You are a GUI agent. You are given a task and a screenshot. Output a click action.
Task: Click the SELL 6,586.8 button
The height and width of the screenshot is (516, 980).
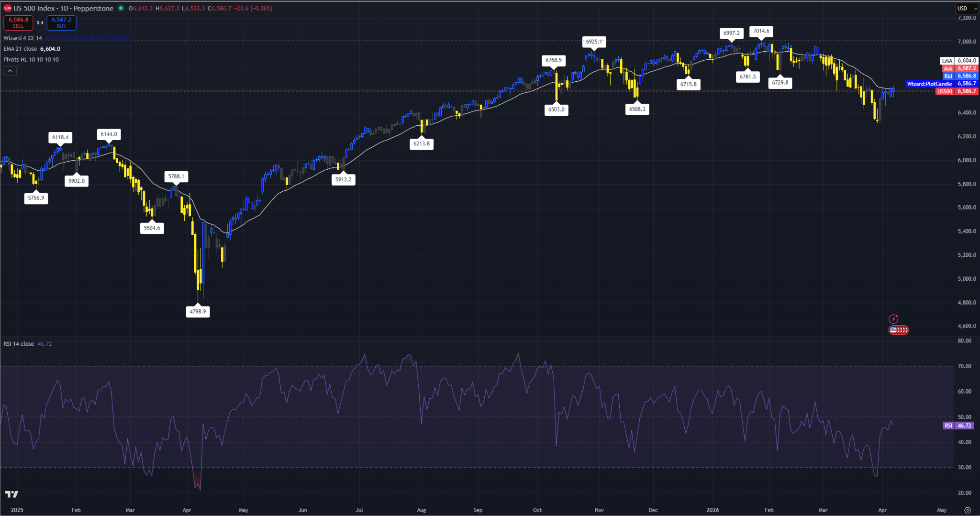coord(18,22)
